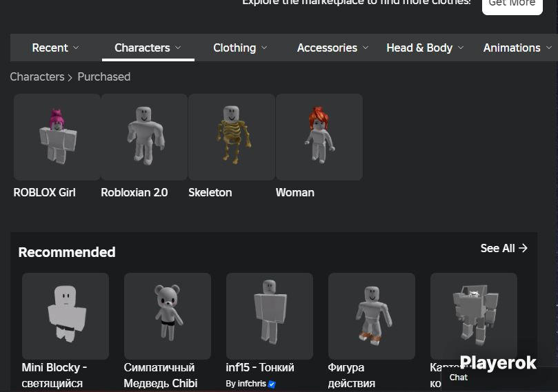Expand the Characters dropdown chevron
This screenshot has width=558, height=392.
tap(178, 48)
